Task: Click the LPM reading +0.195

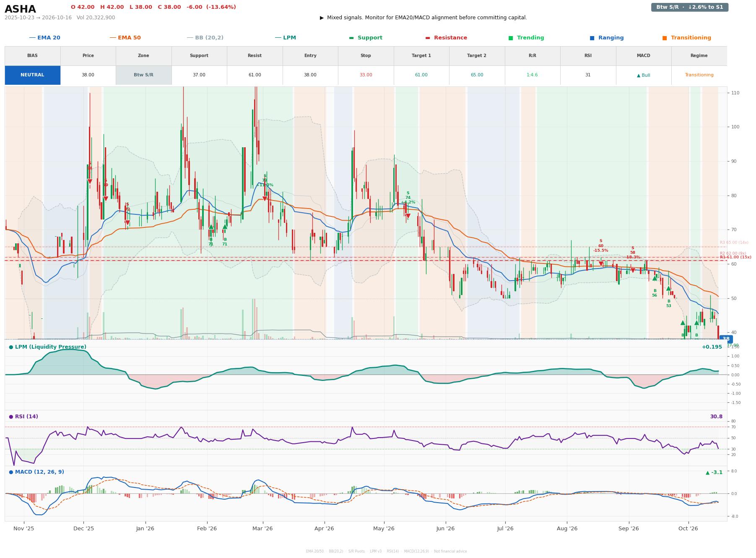Action: pos(712,347)
